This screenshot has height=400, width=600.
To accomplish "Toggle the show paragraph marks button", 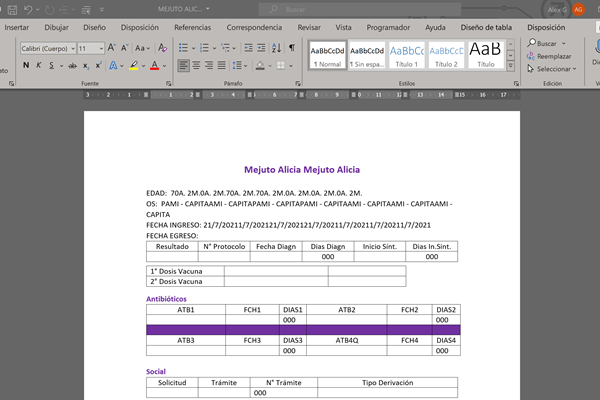I will tap(291, 48).
